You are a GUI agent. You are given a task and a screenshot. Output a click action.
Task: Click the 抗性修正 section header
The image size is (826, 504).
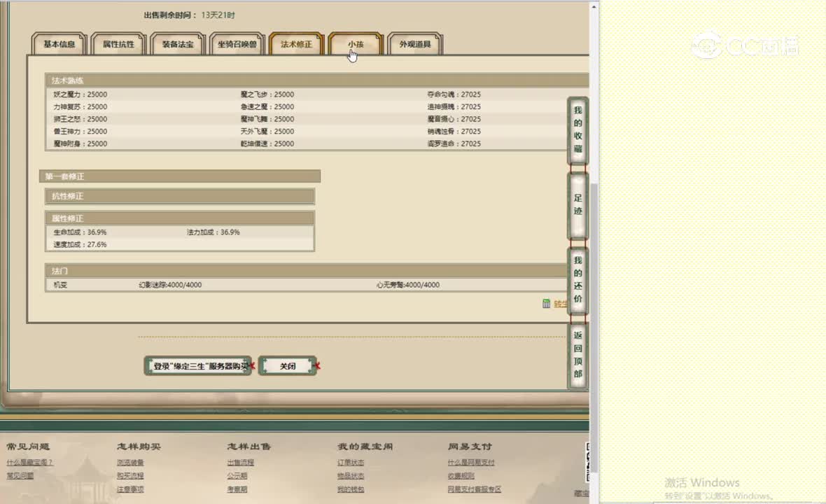(180, 196)
